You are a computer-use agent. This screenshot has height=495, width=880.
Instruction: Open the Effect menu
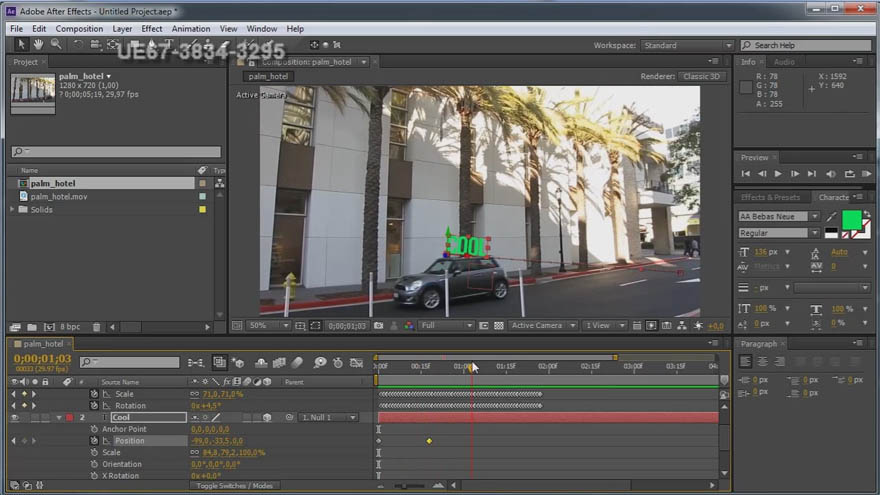tap(152, 29)
